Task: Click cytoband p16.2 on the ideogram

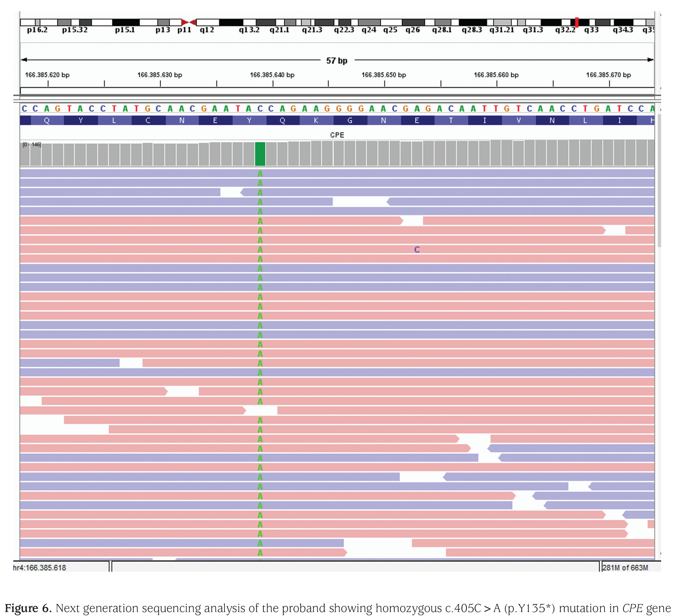Action: [37, 30]
